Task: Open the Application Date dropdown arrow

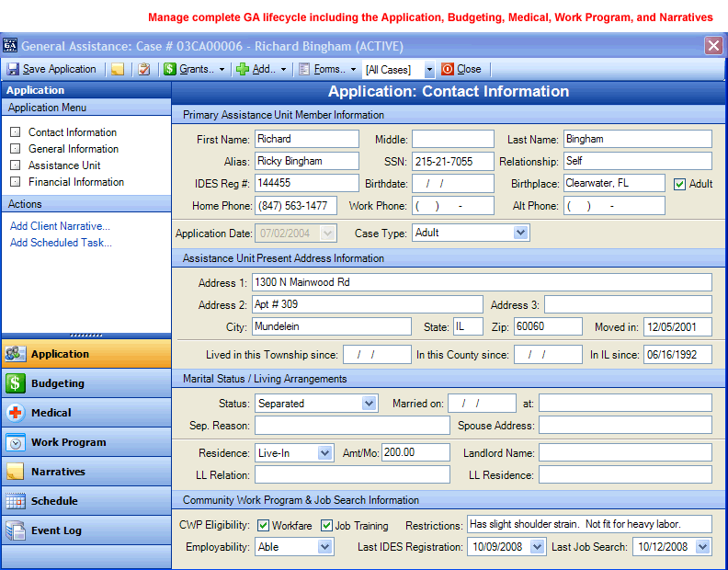Action: (328, 234)
